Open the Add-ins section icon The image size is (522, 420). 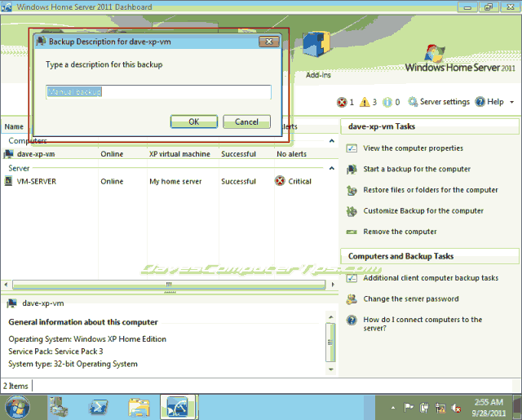tap(316, 44)
